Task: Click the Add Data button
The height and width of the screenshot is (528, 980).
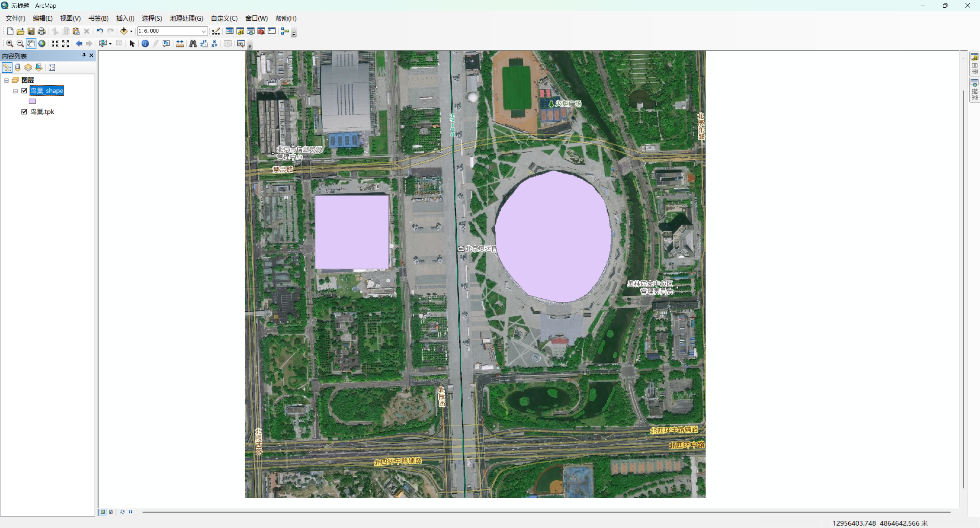Action: pos(124,31)
